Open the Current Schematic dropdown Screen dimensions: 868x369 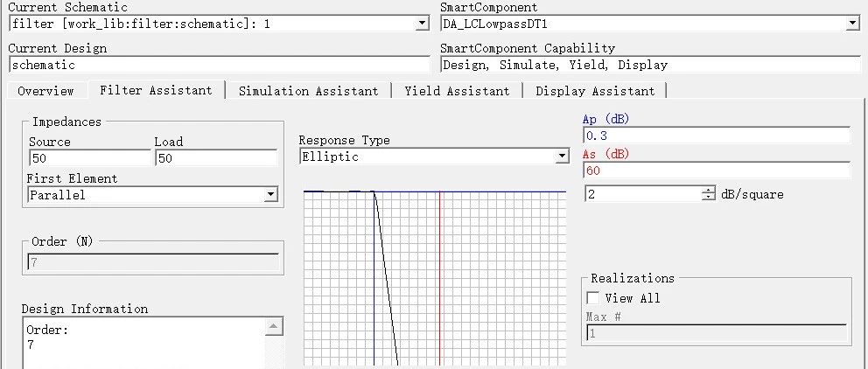pyautogui.click(x=423, y=24)
